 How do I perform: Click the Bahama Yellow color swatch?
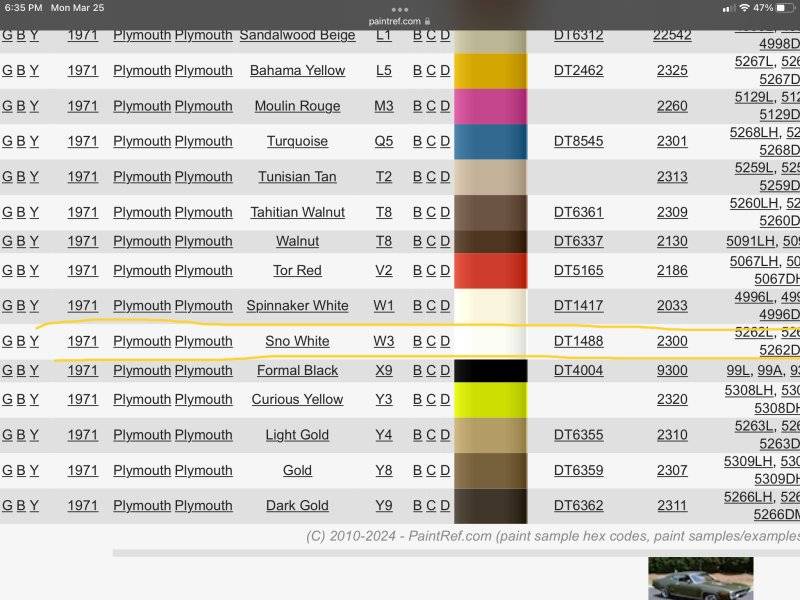490,70
